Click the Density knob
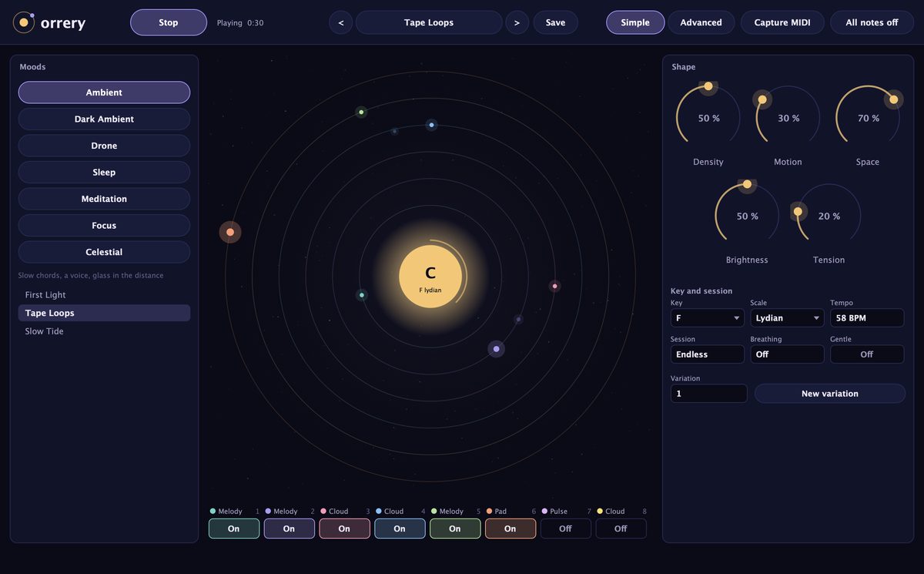This screenshot has height=574, width=924. coord(708,118)
